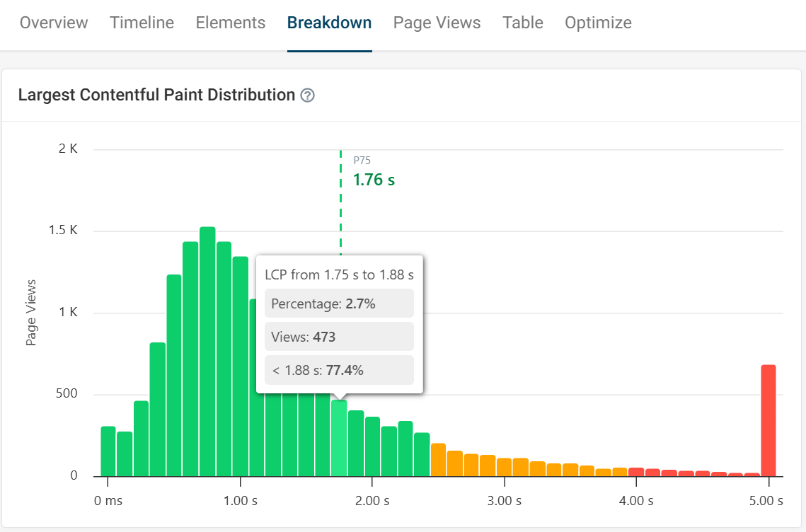
Task: Switch to the Page Views tab
Action: pos(437,23)
